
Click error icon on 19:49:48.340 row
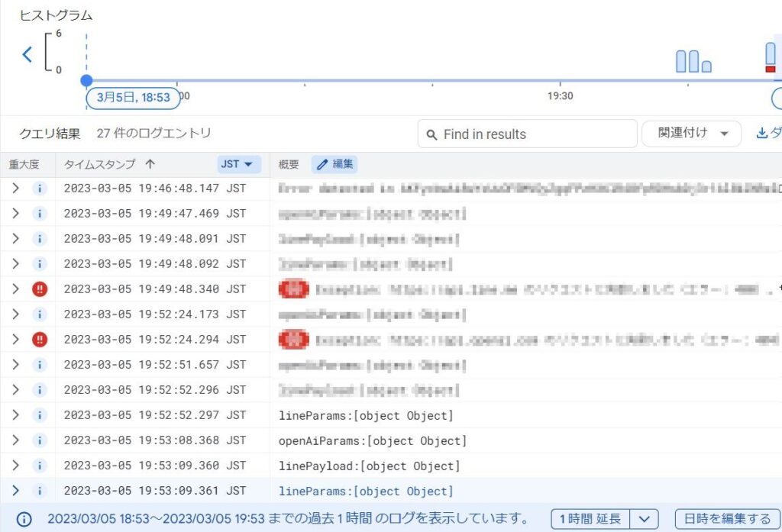tap(40, 289)
